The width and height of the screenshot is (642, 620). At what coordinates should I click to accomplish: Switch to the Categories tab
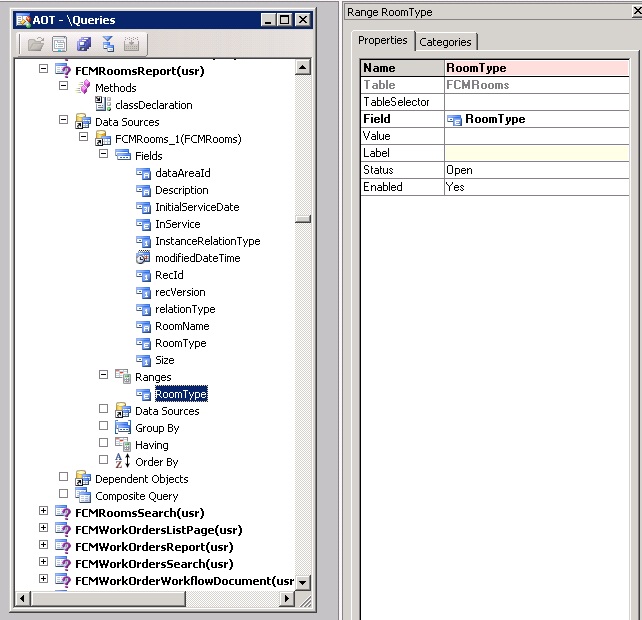pyautogui.click(x=445, y=42)
